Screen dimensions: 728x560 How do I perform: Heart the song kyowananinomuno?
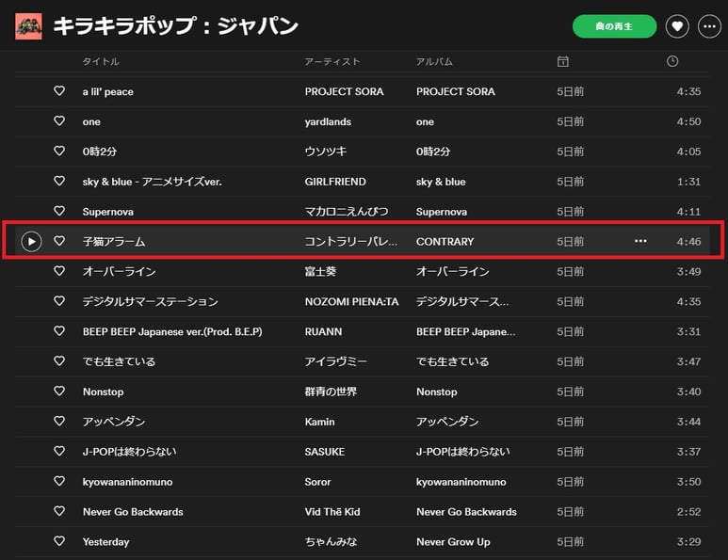pos(59,482)
